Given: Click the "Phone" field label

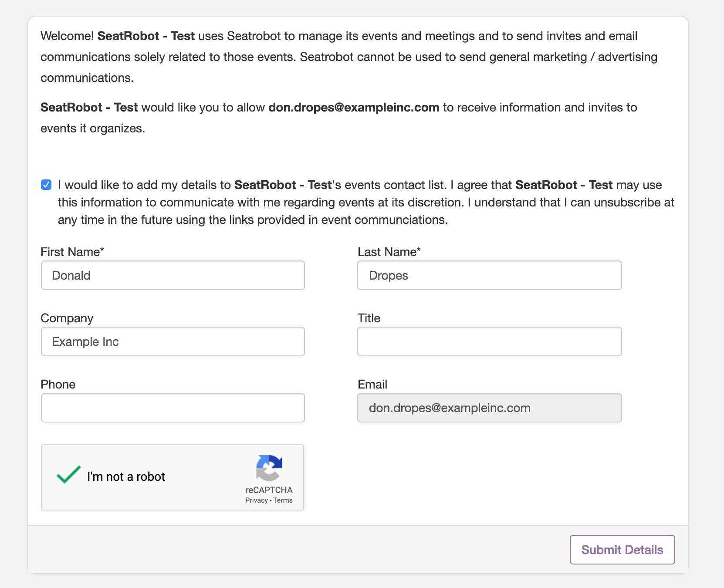Looking at the screenshot, I should pyautogui.click(x=58, y=384).
